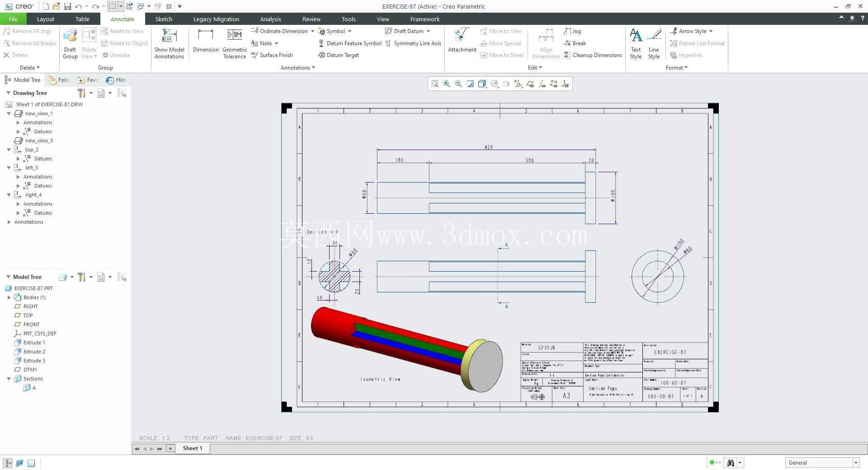
Task: Zoom out using the magnifier minus icon
Action: pyautogui.click(x=458, y=84)
